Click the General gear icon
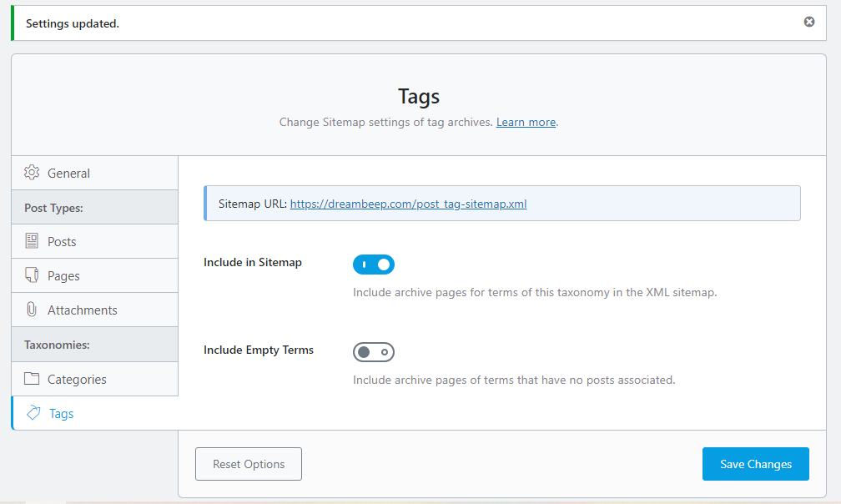Image resolution: width=841 pixels, height=504 pixels. tap(32, 173)
